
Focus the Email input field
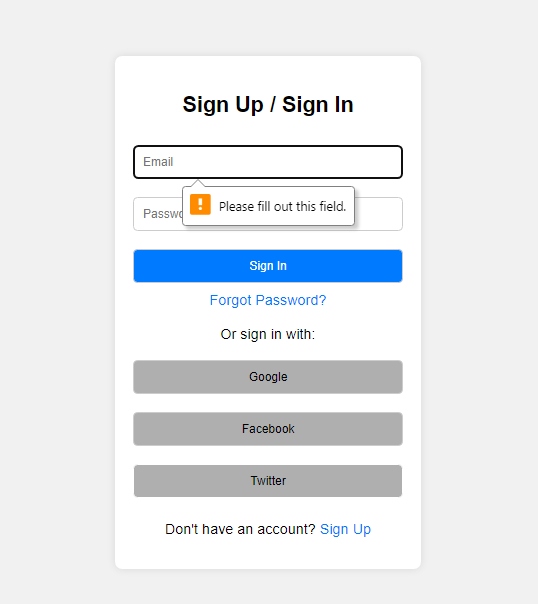coord(268,162)
